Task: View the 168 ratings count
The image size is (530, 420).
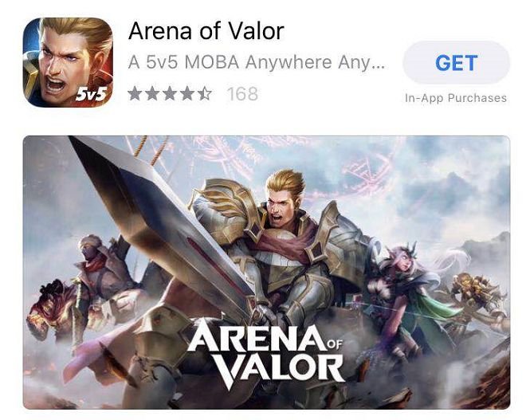Action: tap(243, 93)
